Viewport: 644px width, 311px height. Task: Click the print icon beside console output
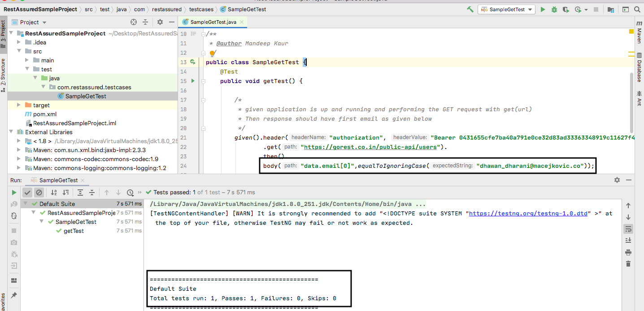(x=628, y=252)
